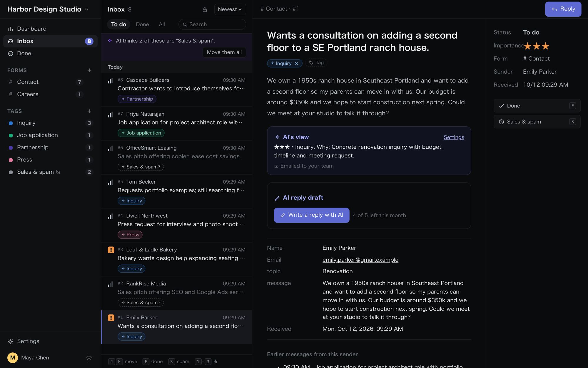The image size is (588, 368).
Task: Click the Press tag pink color dot
Action: (x=11, y=160)
